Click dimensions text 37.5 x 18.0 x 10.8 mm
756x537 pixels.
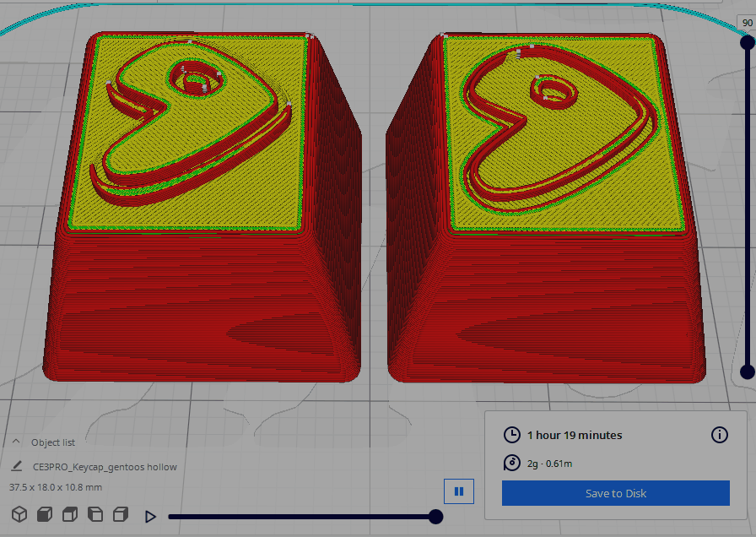[56, 487]
